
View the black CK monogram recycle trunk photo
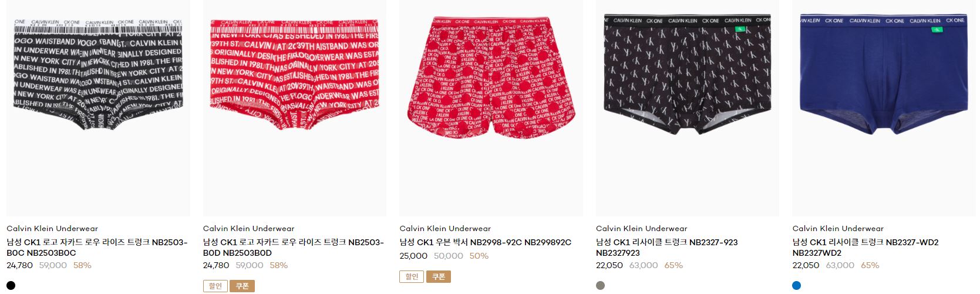(x=688, y=108)
